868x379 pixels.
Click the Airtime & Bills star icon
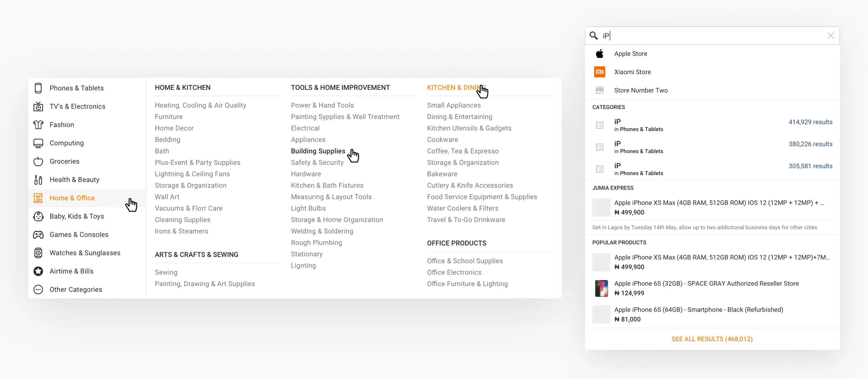38,271
